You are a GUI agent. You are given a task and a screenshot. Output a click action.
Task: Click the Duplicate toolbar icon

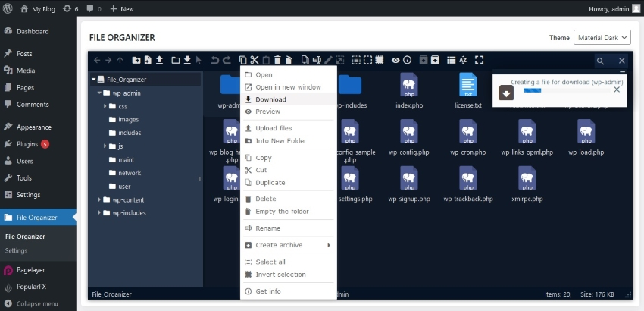click(x=305, y=60)
